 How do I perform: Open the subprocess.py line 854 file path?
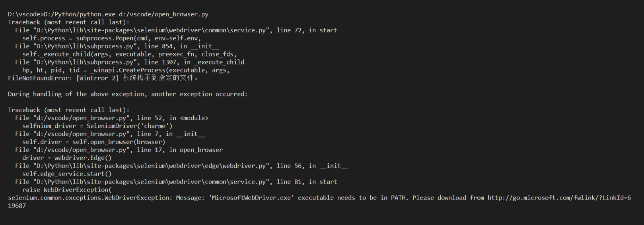(x=85, y=46)
